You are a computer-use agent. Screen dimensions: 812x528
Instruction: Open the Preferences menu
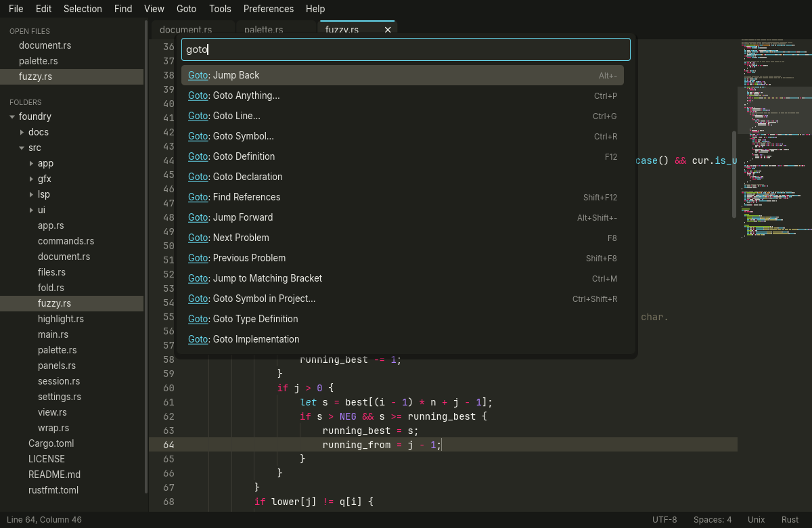pos(269,9)
